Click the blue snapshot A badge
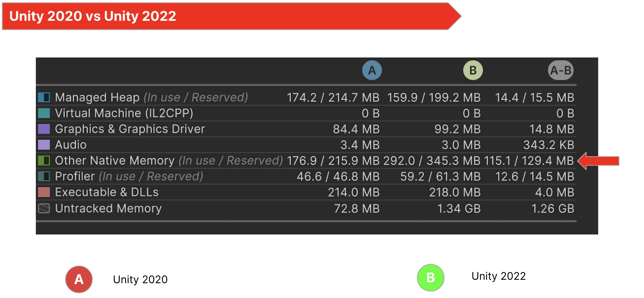This screenshot has height=298, width=644. [x=372, y=70]
